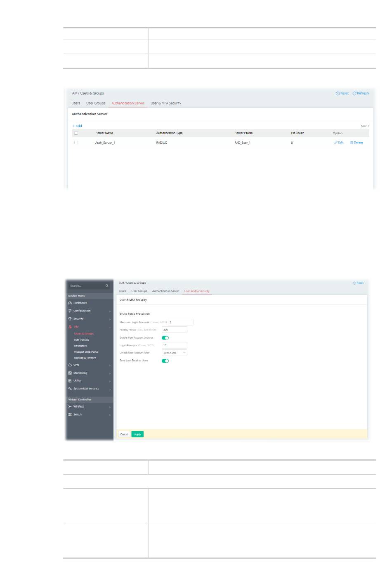The image size is (392, 577).
Task: Expand Configuration menu using its chevron
Action: [x=110, y=311]
